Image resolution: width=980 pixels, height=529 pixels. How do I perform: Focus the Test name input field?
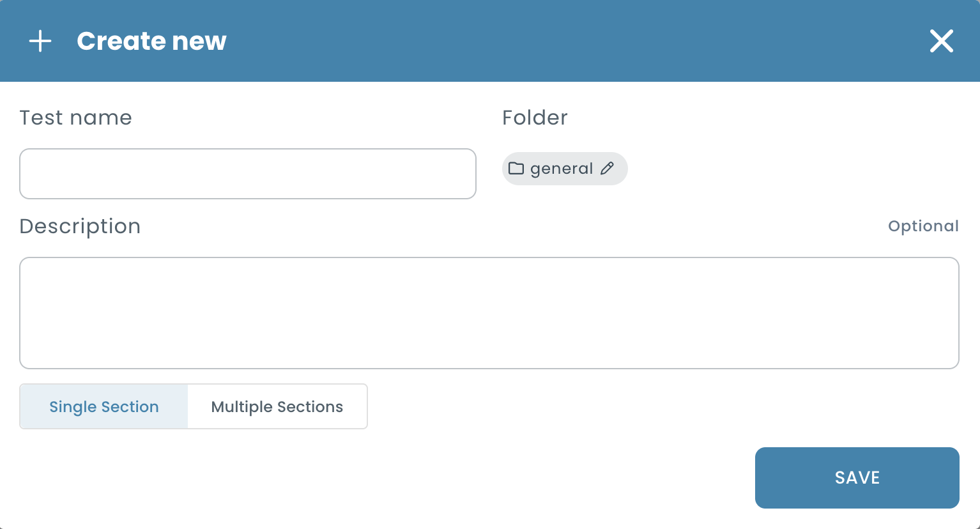pyautogui.click(x=248, y=174)
